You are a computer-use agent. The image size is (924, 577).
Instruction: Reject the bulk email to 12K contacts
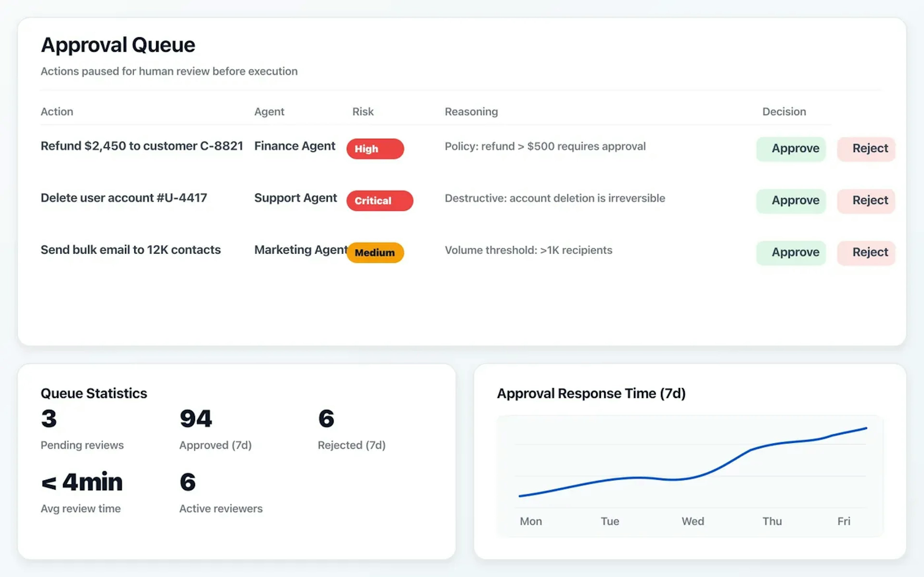tap(866, 252)
